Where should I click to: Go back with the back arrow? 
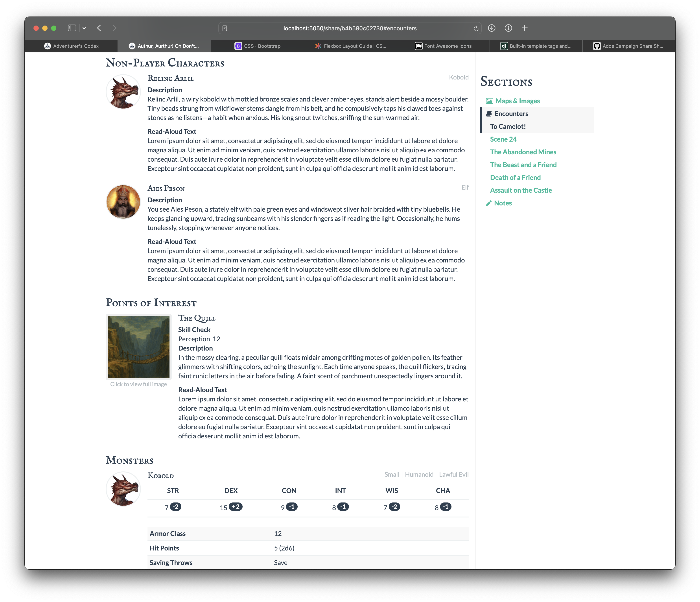pyautogui.click(x=99, y=28)
